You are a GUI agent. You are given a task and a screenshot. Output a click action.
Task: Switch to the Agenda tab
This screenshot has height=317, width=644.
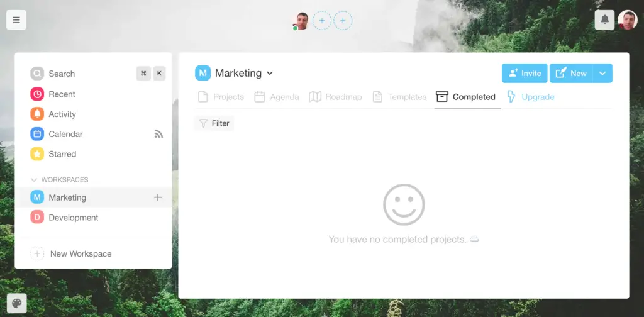point(277,97)
